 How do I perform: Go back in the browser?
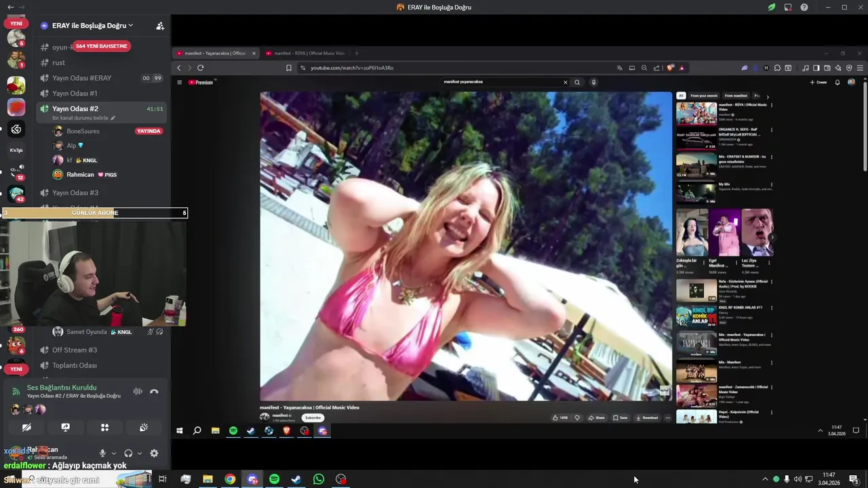[179, 68]
